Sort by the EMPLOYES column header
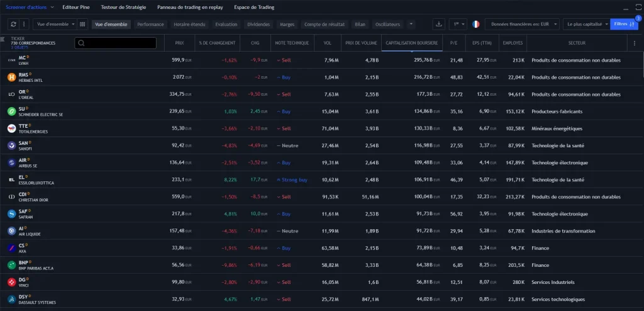 pos(513,43)
